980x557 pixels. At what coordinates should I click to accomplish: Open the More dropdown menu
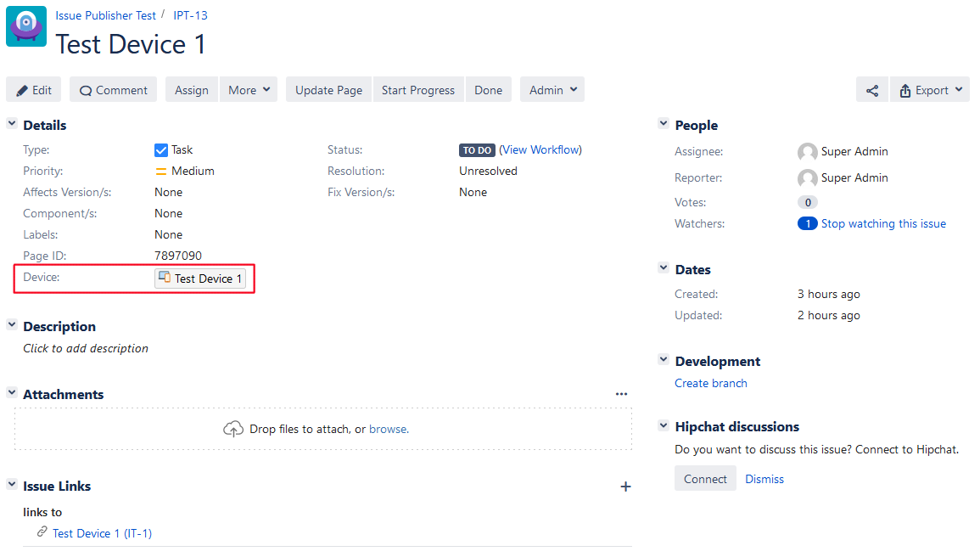click(x=249, y=90)
